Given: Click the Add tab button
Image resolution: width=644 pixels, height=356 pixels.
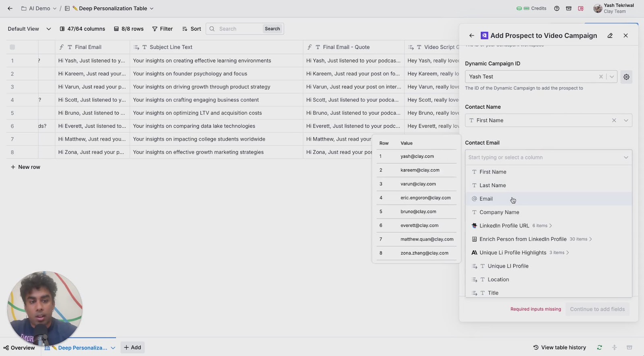Looking at the screenshot, I should [132, 348].
